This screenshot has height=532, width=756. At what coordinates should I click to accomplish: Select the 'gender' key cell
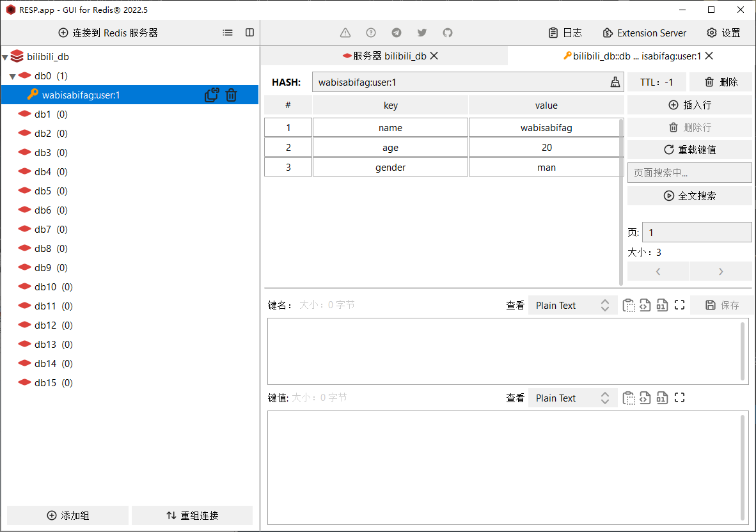tap(391, 168)
